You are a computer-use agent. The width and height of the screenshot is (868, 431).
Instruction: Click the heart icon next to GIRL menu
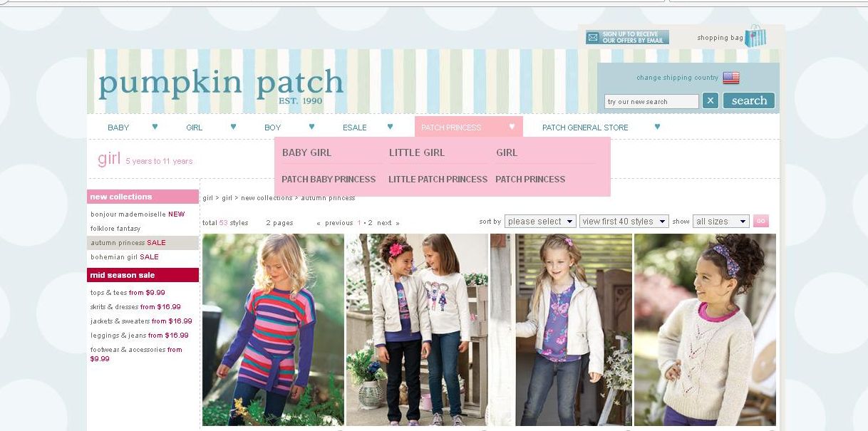[233, 127]
